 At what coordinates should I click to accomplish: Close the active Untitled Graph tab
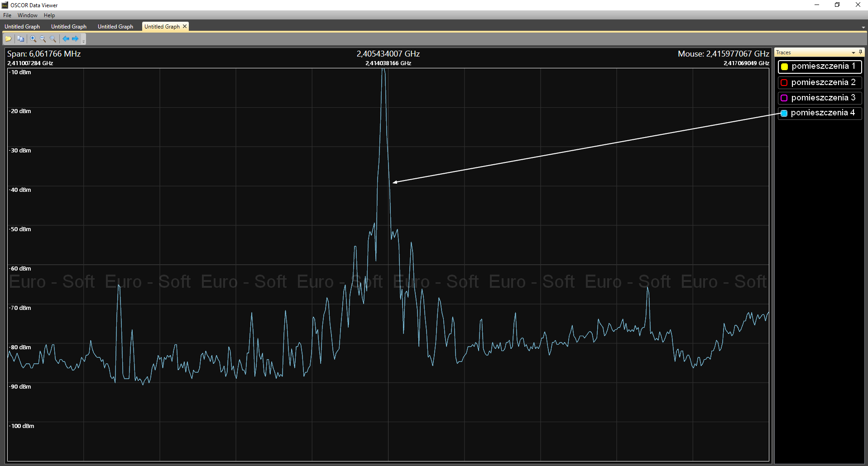(185, 27)
